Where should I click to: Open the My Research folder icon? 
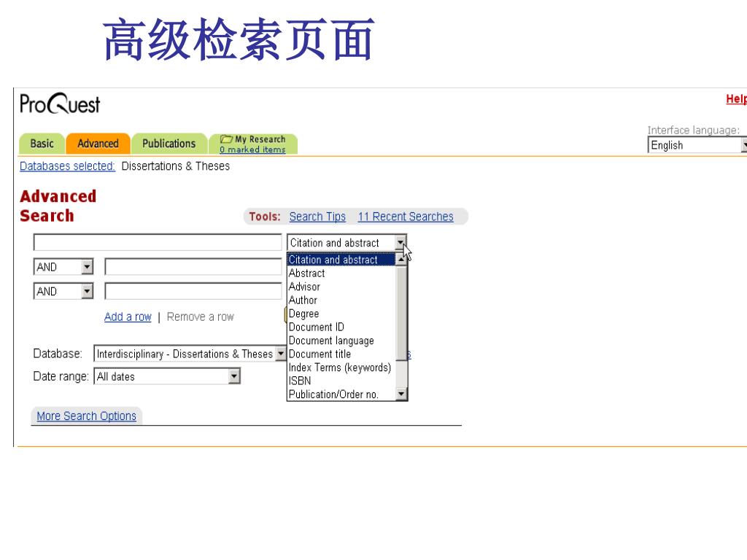click(x=226, y=139)
